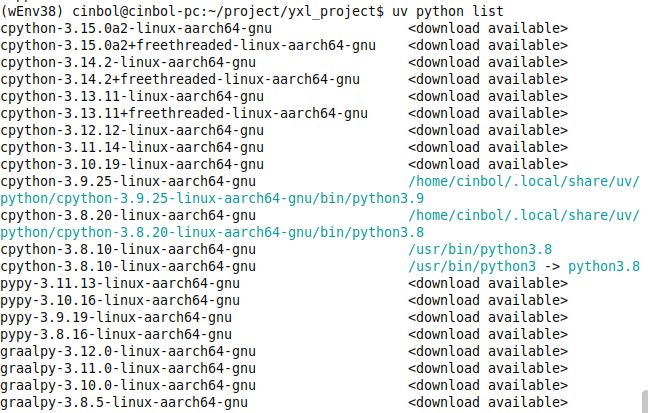Select 'cpython-3.15.0a2-linux-aarch64-gnu' entry
Viewport: 648px width, 413px height.
coord(136,29)
